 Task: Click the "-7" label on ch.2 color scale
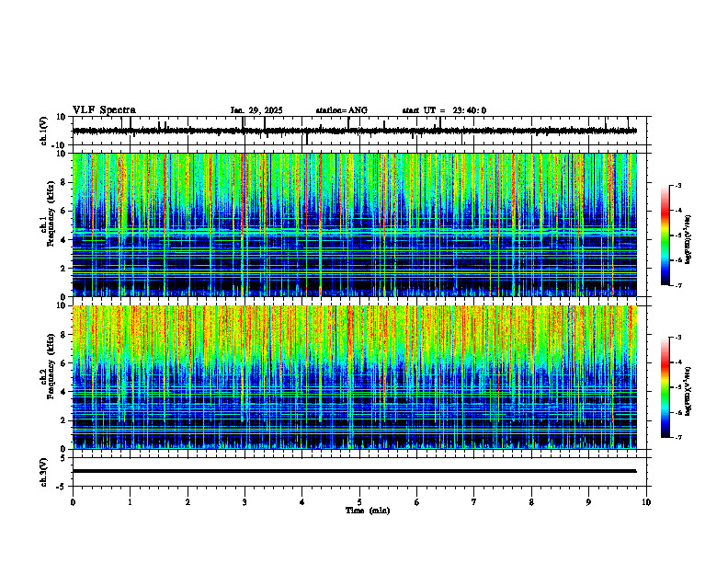pyautogui.click(x=678, y=437)
